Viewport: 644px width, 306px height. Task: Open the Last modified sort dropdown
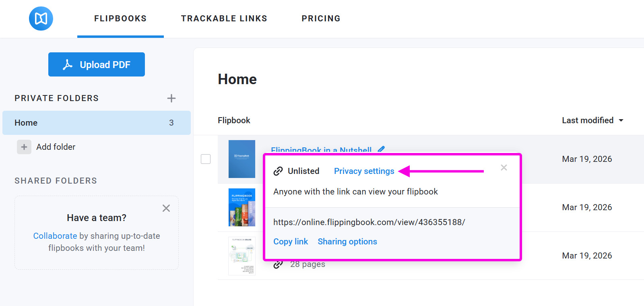point(592,120)
